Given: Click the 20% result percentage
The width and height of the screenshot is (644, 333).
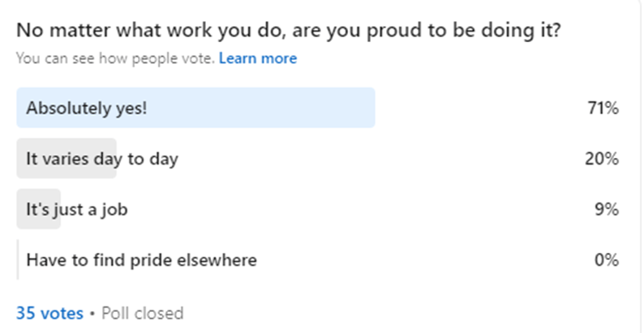Looking at the screenshot, I should (x=602, y=159).
